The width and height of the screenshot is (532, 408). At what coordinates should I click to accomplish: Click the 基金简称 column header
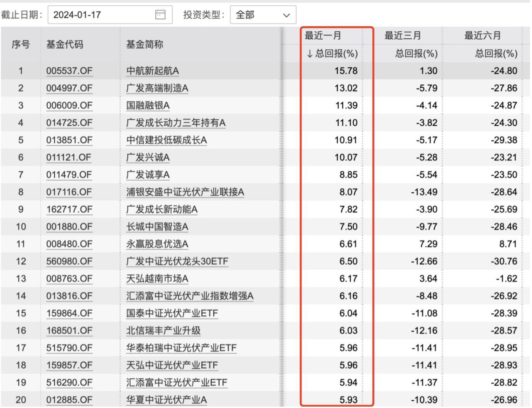[145, 44]
